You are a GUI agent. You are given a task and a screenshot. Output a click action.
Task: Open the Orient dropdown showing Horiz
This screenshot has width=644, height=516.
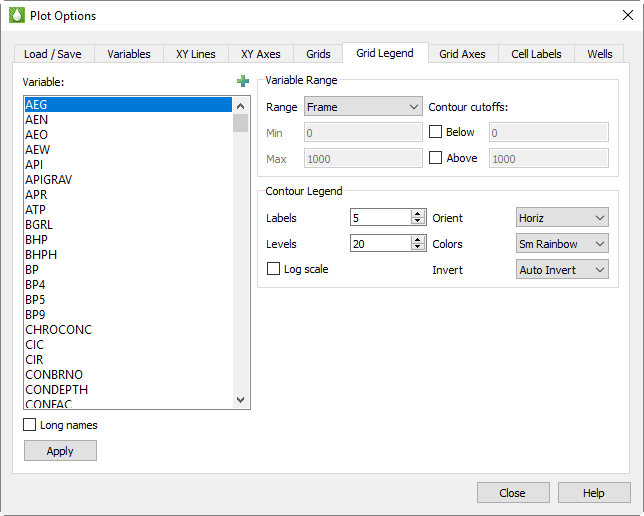pyautogui.click(x=562, y=218)
